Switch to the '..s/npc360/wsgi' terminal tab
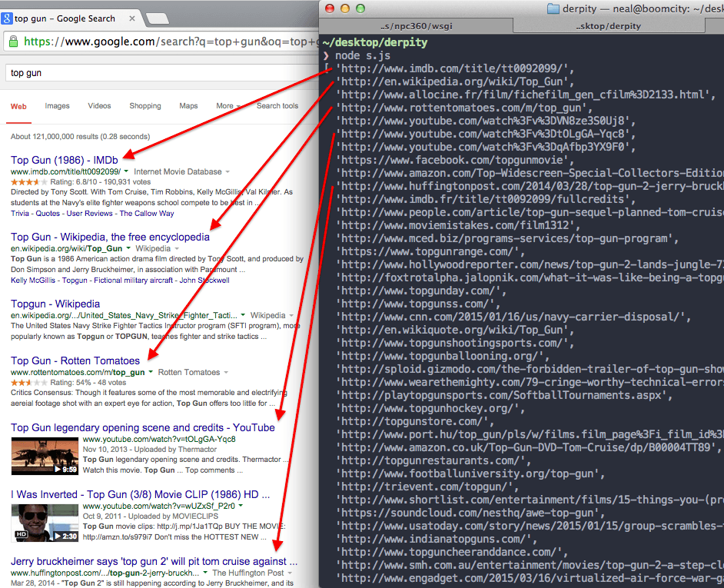Image resolution: width=724 pixels, height=588 pixels. coord(416,26)
